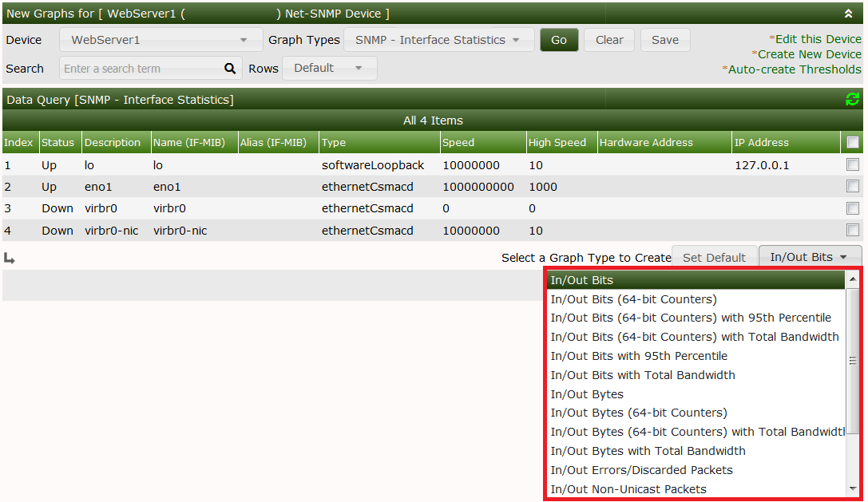Click the Go button
This screenshot has width=868, height=502.
pos(559,39)
